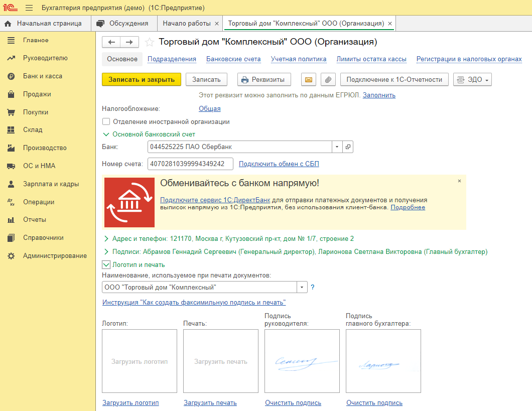
Task: Open Банк и касса ruble icon
Action: click(11, 76)
